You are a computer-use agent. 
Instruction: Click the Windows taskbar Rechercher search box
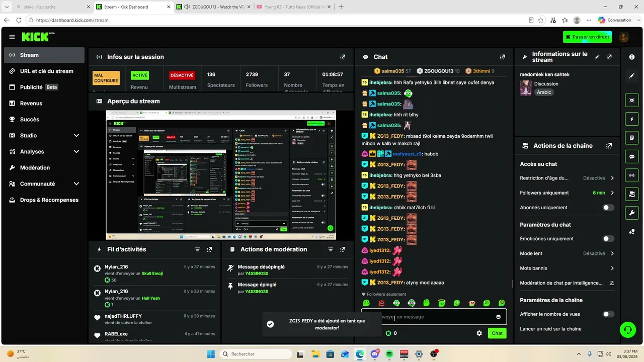point(257,354)
